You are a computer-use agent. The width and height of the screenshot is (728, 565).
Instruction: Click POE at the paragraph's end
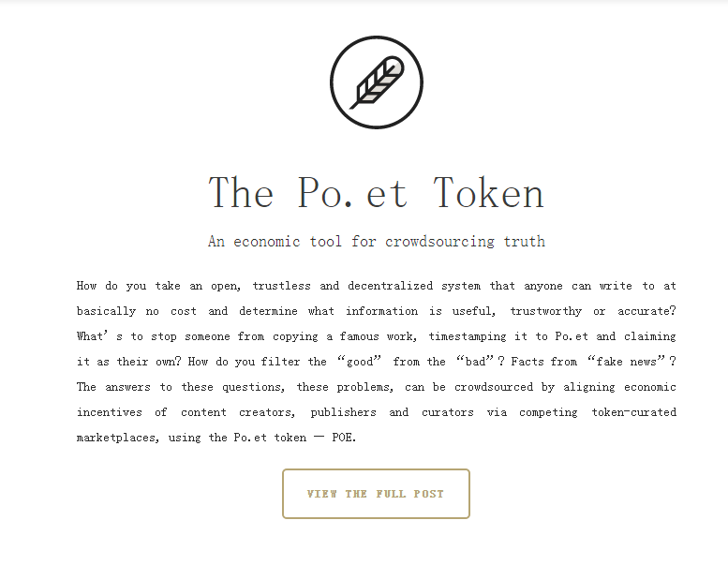(x=342, y=438)
